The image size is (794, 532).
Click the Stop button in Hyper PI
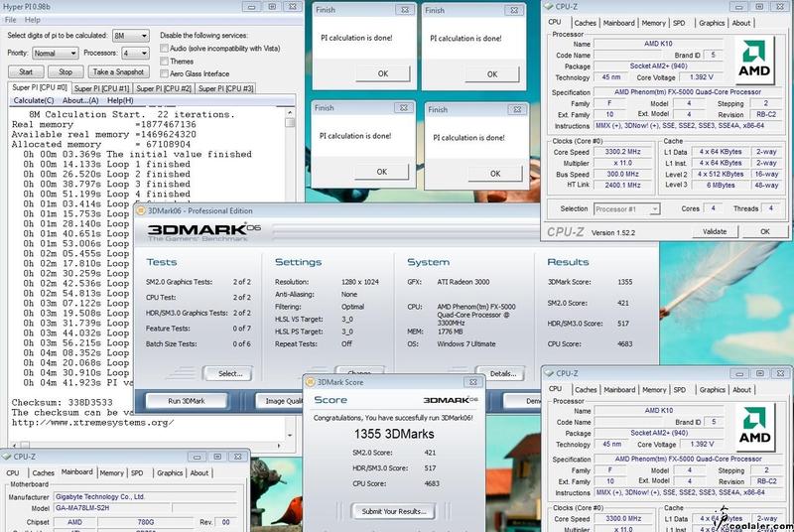[66, 71]
